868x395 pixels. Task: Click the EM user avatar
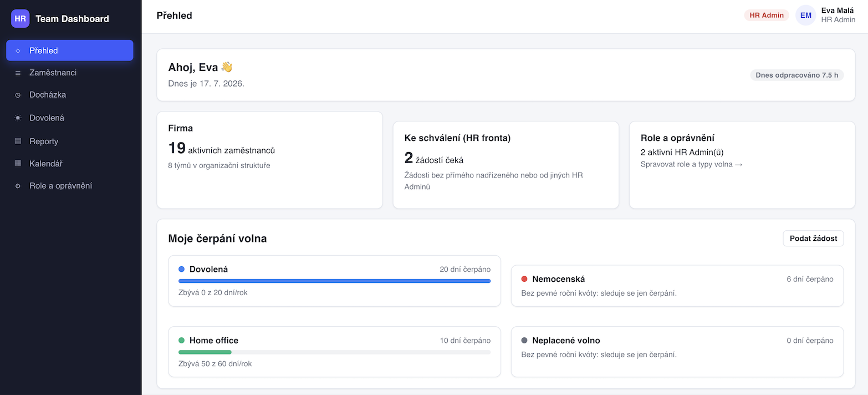click(805, 15)
